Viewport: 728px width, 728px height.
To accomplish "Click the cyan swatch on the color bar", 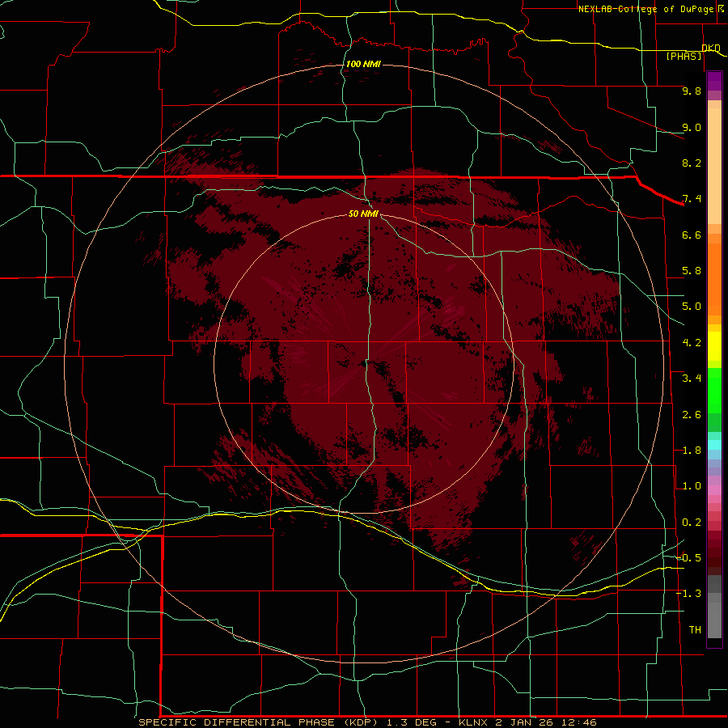I will click(x=714, y=445).
